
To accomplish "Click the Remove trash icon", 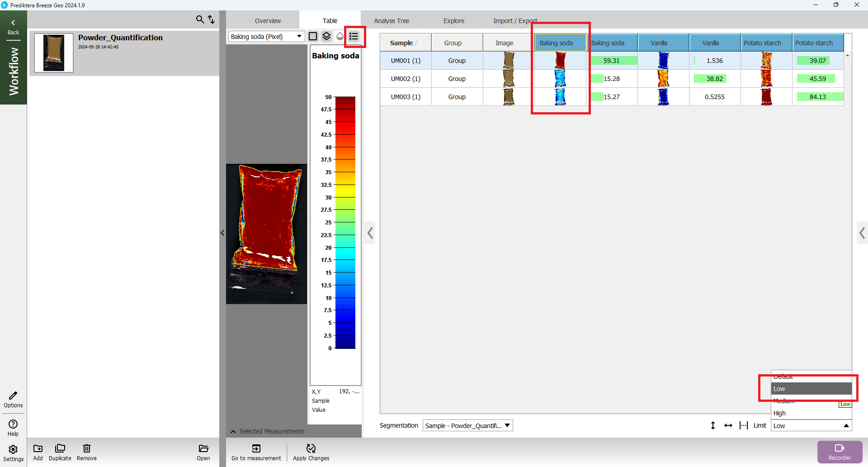I will tap(86, 452).
